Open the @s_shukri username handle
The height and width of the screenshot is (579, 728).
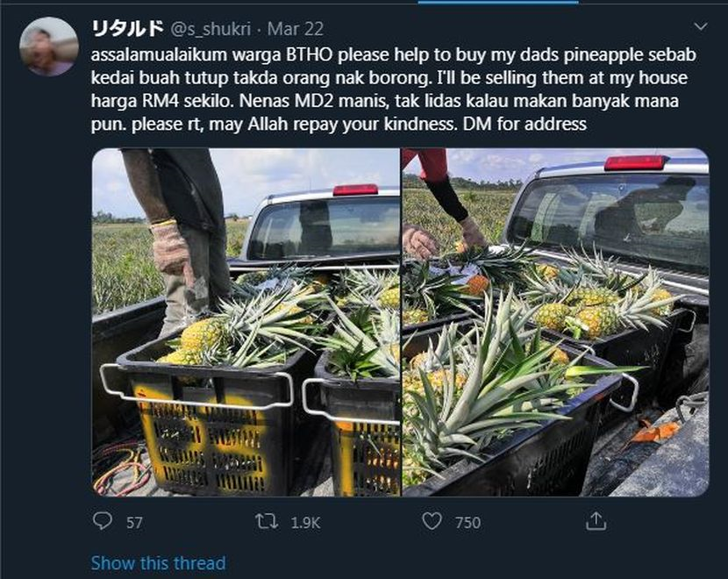(211, 29)
